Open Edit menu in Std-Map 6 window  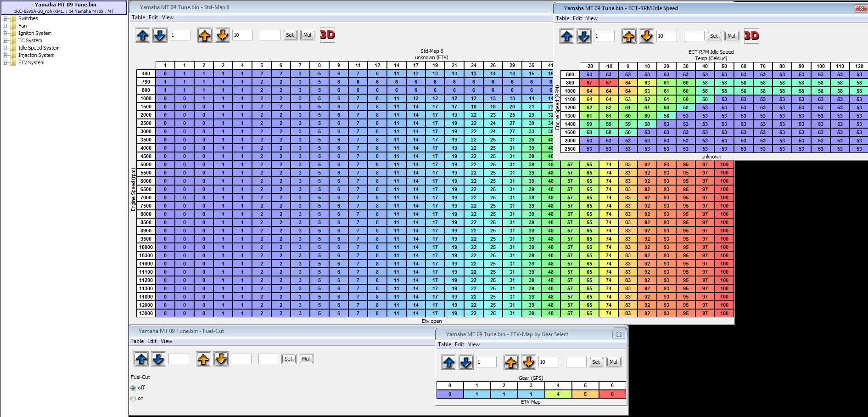point(153,17)
